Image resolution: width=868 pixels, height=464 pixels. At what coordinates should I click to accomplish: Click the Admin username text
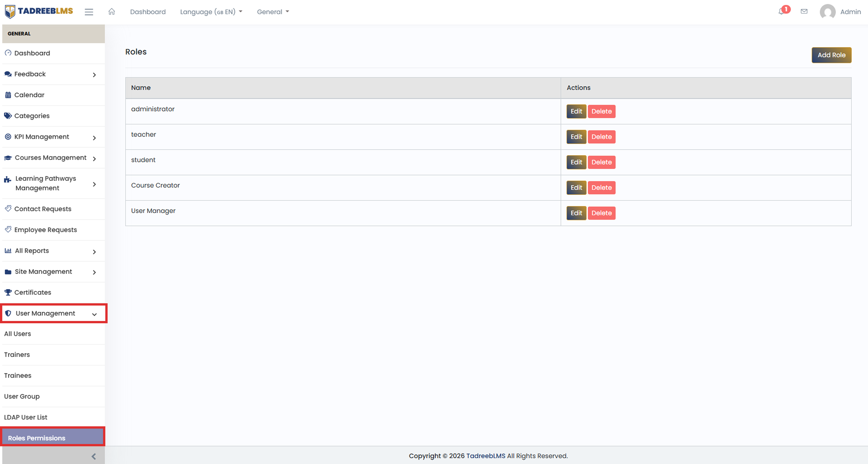coord(851,12)
